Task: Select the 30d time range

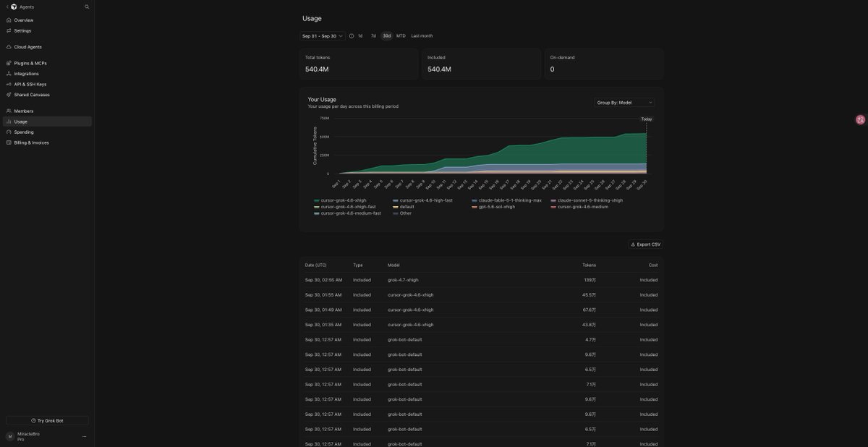Action: [x=387, y=35]
